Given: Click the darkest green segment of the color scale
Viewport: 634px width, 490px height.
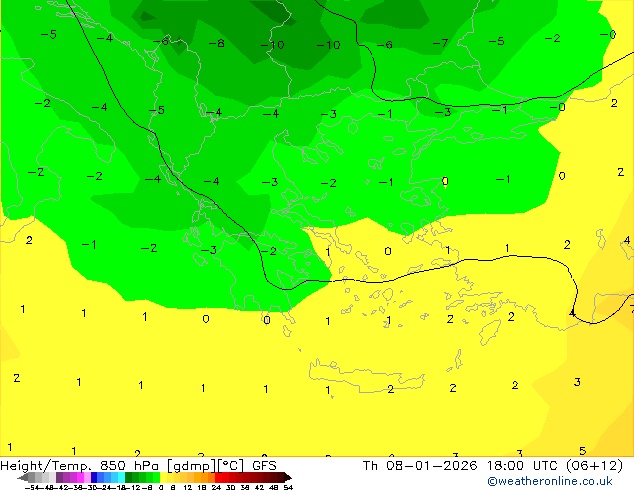Looking at the screenshot, I should coord(129,477).
